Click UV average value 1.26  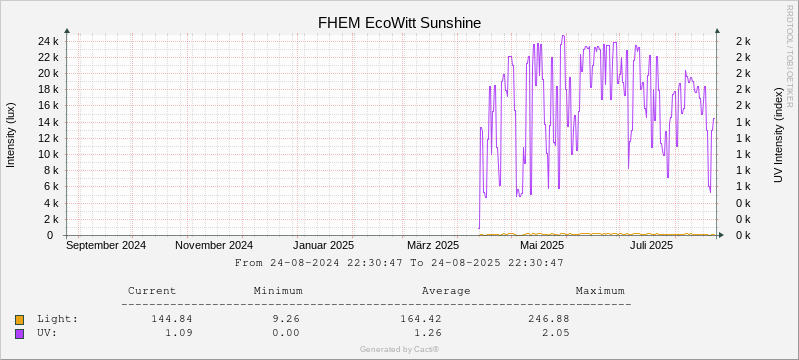click(428, 333)
